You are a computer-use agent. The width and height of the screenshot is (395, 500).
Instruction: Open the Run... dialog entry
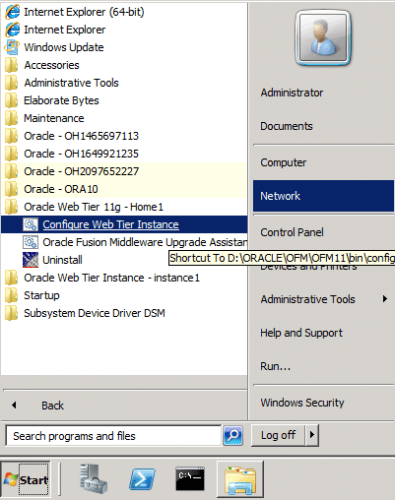(x=275, y=366)
